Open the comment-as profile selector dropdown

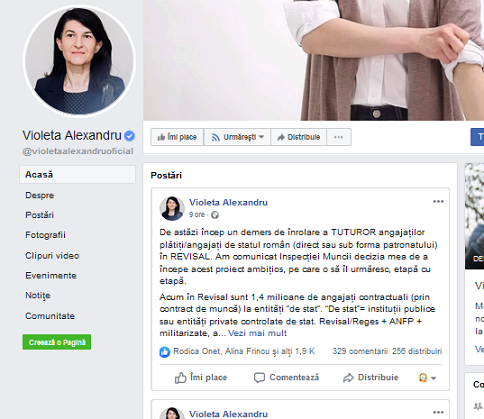(427, 378)
